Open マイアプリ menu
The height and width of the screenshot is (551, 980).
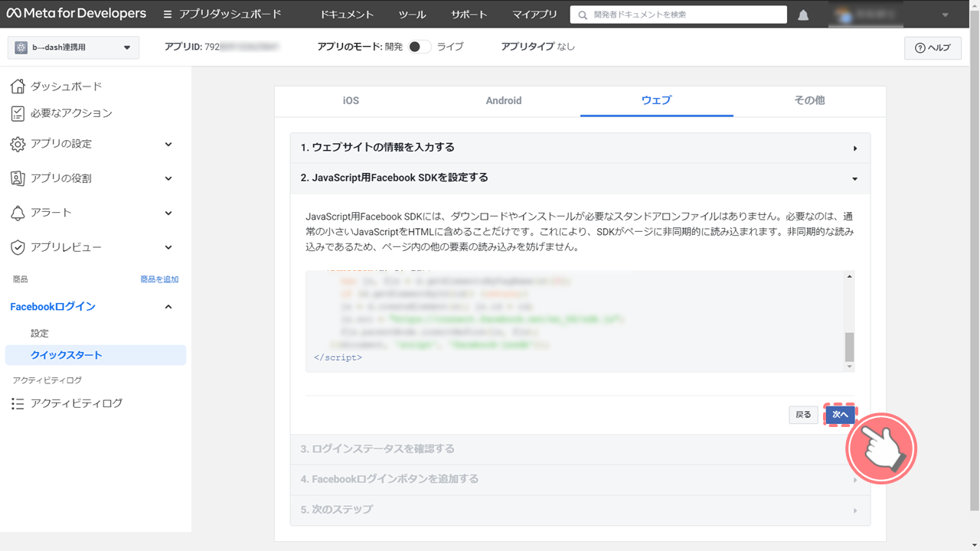tap(534, 15)
